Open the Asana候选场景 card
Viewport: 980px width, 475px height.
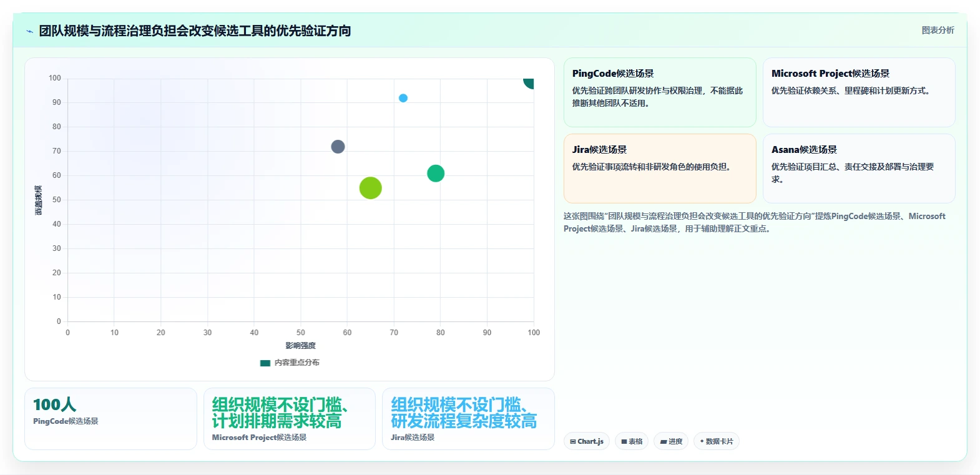click(x=859, y=169)
